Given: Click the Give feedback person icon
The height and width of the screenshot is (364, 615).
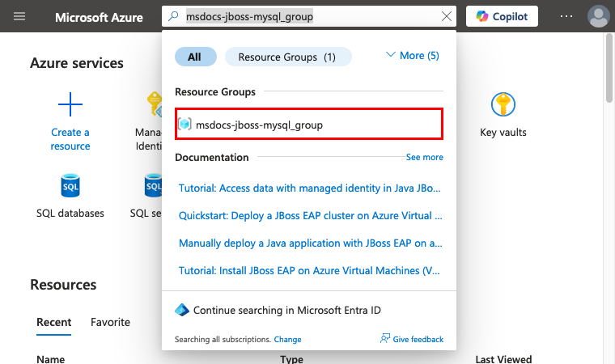Looking at the screenshot, I should (x=384, y=338).
